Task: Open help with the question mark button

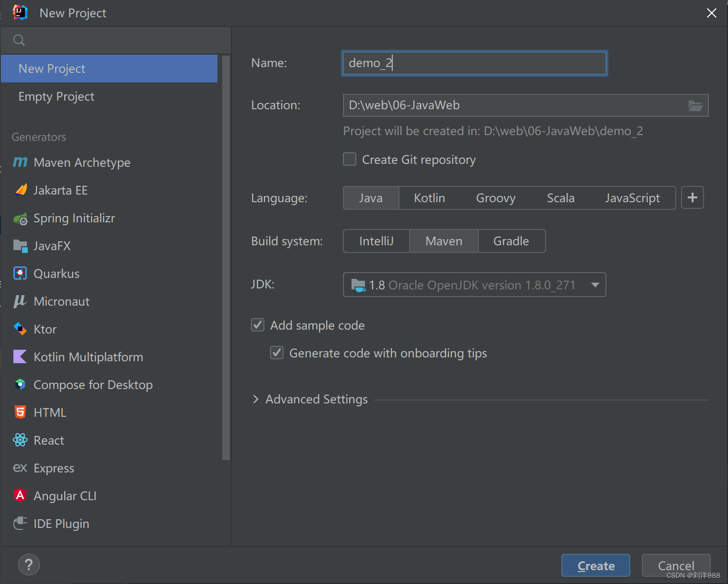Action: 29,565
